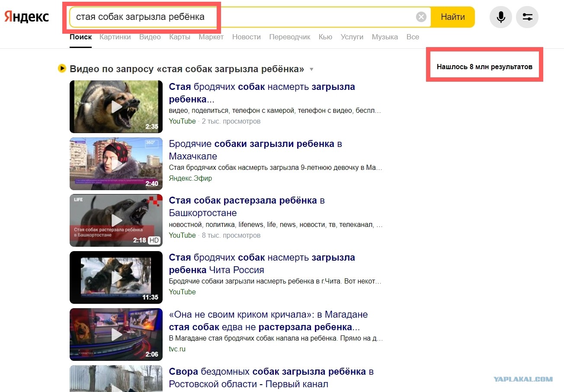The height and width of the screenshot is (392, 564).
Task: Click YouTube source with 8 тыс. просмотров
Action: tap(182, 235)
